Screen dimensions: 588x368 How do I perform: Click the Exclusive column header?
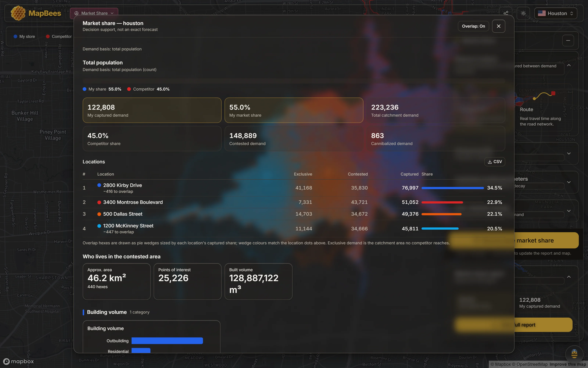303,174
